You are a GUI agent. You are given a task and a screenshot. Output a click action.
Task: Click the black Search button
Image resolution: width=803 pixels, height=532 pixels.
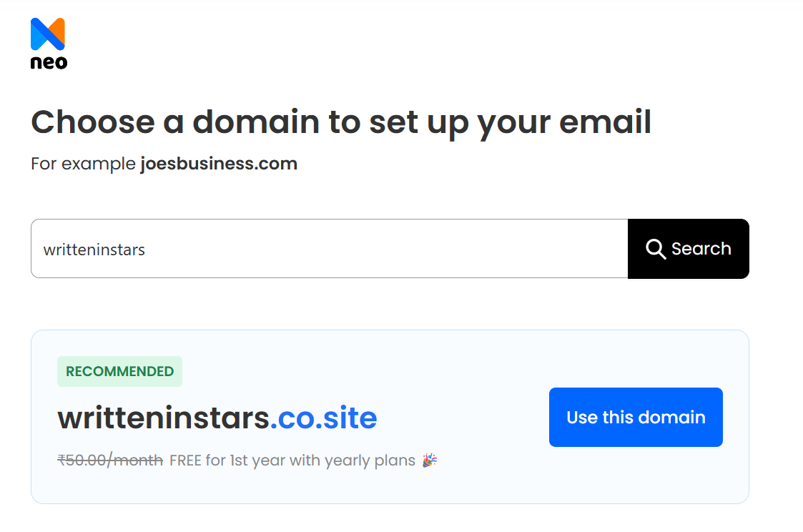pyautogui.click(x=688, y=249)
